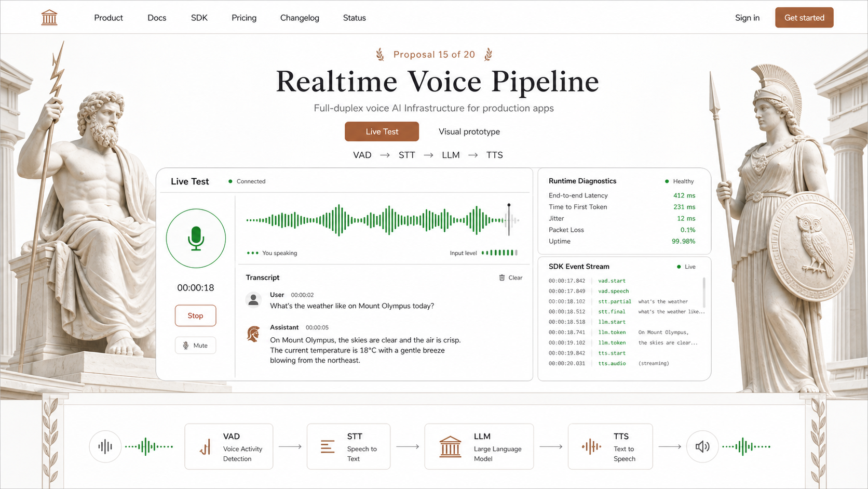Viewport: 868px width, 489px height.
Task: Click the green Healthy status dot
Action: pos(667,181)
